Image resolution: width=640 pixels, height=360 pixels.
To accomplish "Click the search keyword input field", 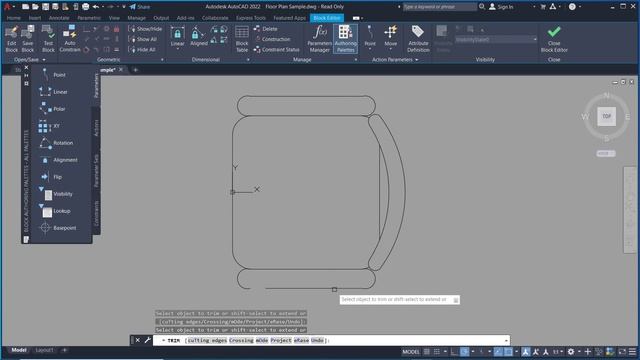I will coord(440,7).
